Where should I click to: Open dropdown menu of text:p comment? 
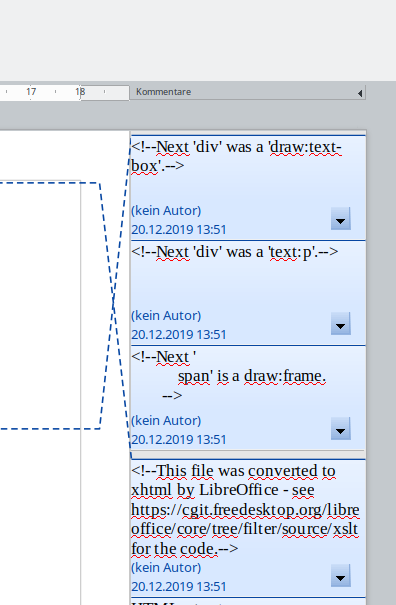341,323
